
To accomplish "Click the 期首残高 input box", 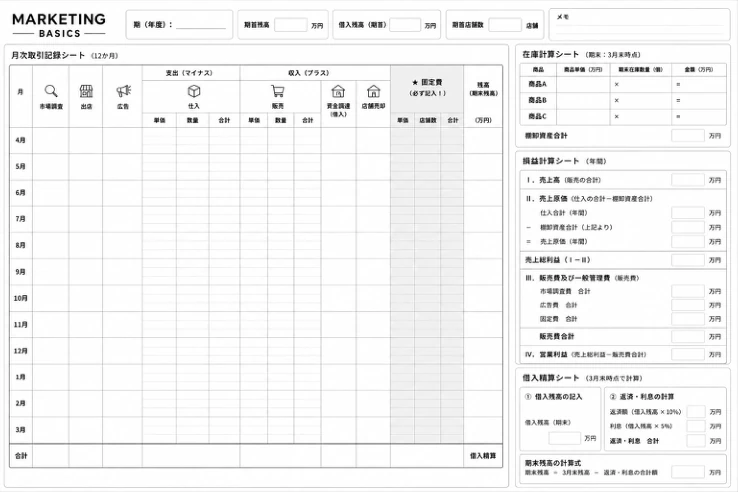I will click(291, 25).
